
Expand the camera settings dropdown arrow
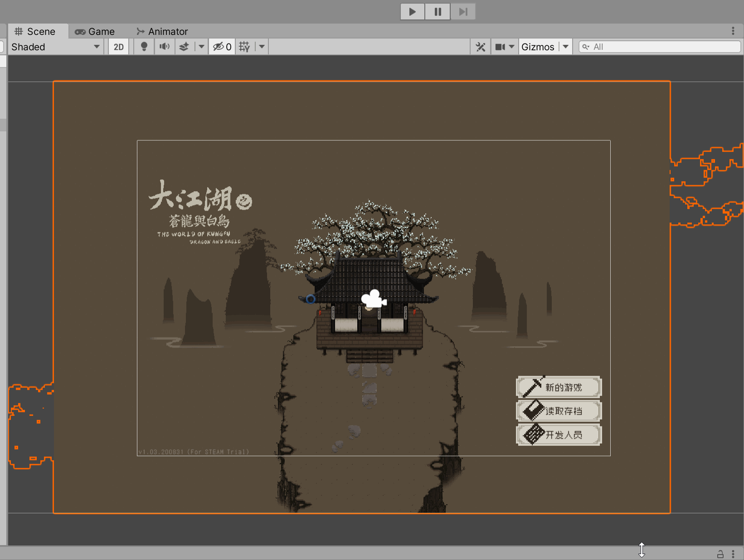pyautogui.click(x=512, y=47)
